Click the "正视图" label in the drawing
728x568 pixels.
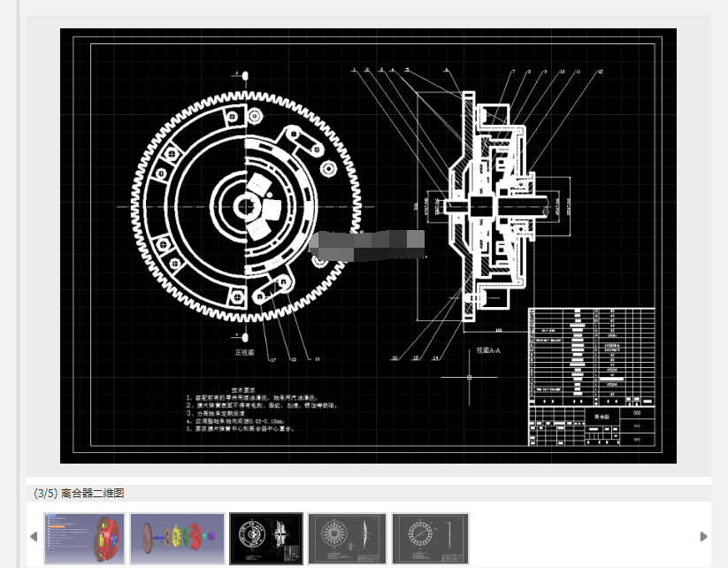245,352
